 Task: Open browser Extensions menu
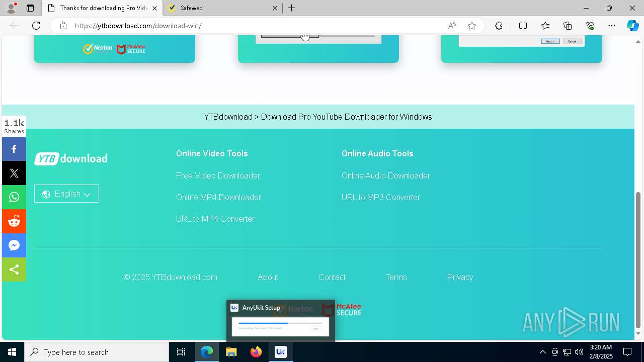pos(499,26)
